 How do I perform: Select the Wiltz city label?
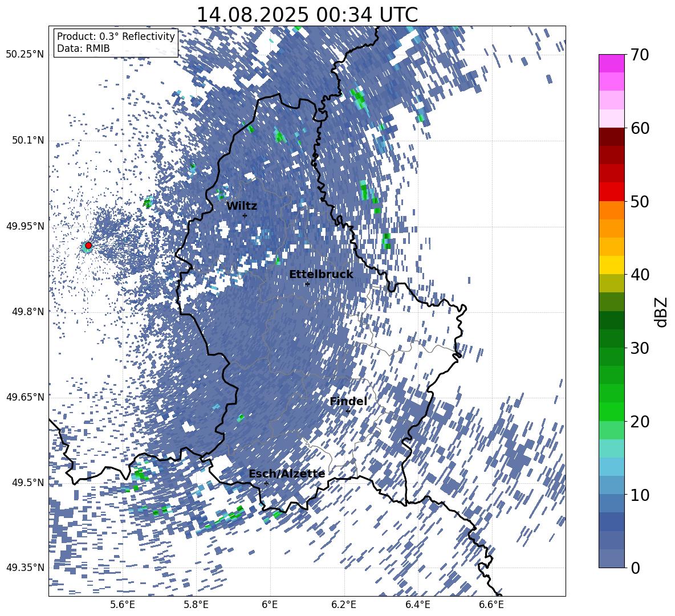(x=242, y=206)
